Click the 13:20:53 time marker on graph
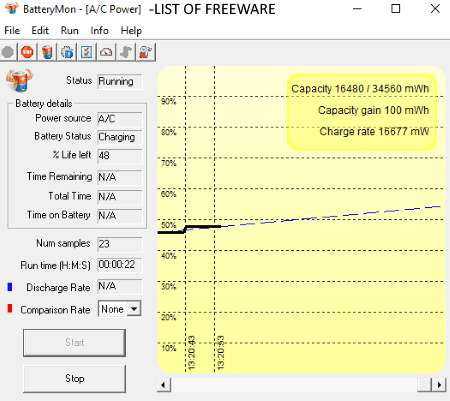The image size is (450, 401). [220, 353]
